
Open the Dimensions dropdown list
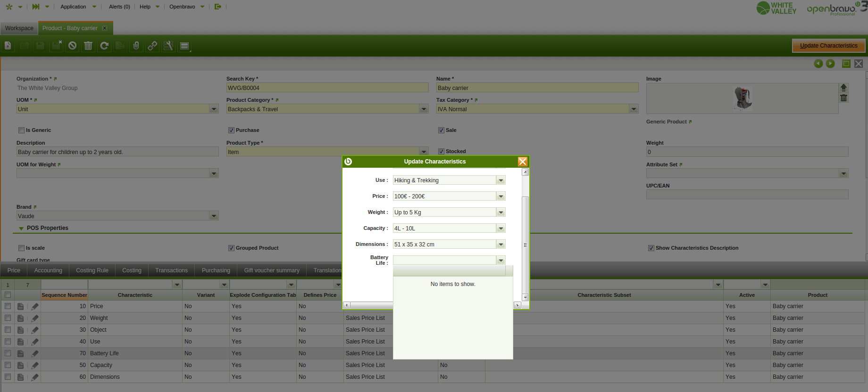(501, 245)
